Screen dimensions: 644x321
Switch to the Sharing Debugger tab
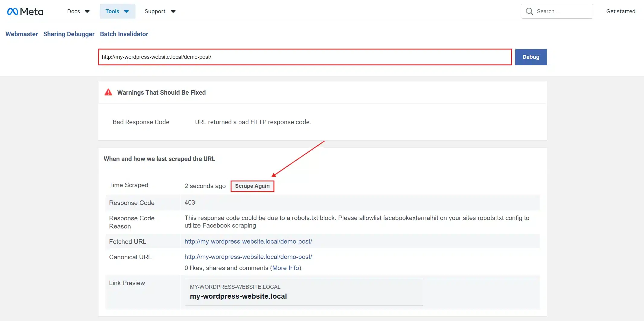(x=69, y=34)
